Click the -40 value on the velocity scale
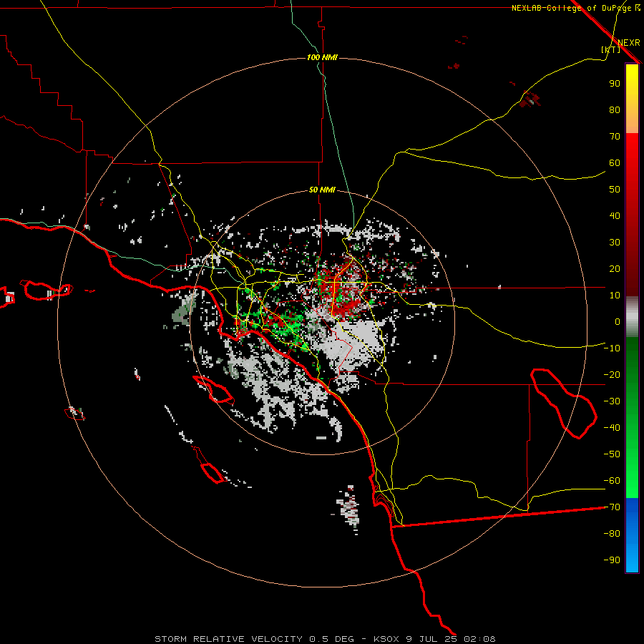The image size is (644, 644). coord(612,428)
